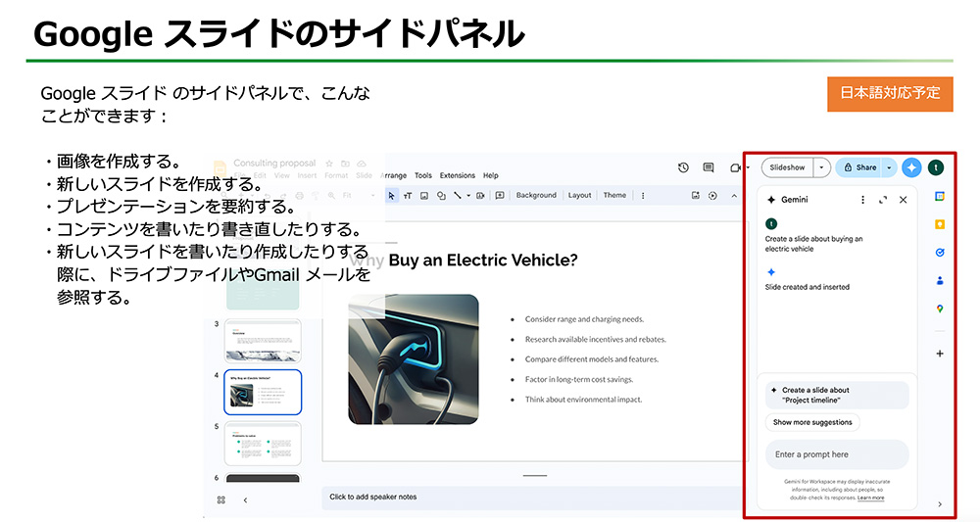Click the message 'Slide created and inserted'

tap(807, 287)
